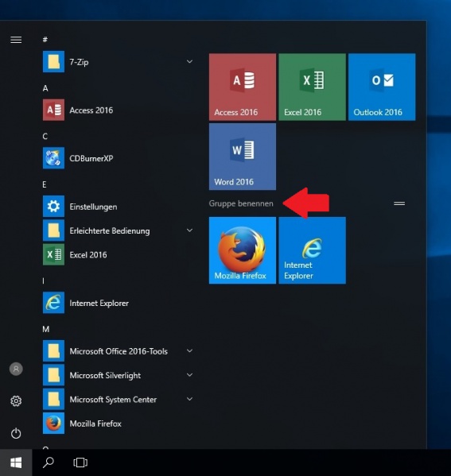Image resolution: width=451 pixels, height=476 pixels.
Task: Click Internet Explorer icon in the app list
Action: (53, 303)
